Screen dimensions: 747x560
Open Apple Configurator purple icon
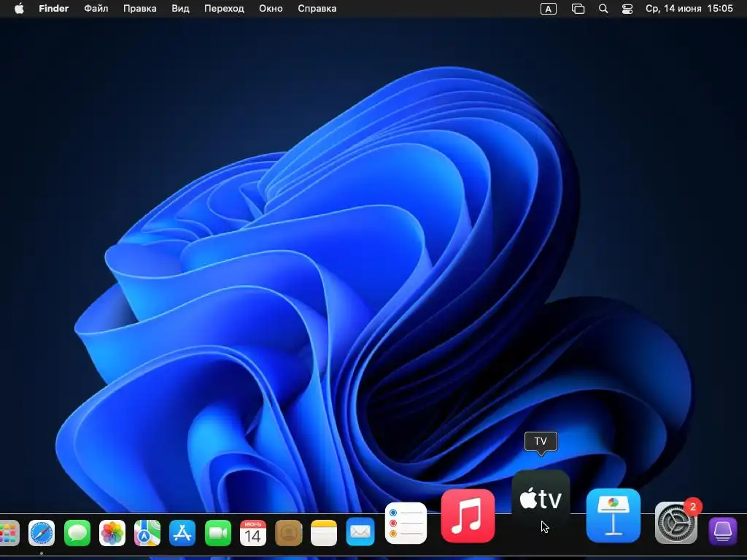point(723,532)
